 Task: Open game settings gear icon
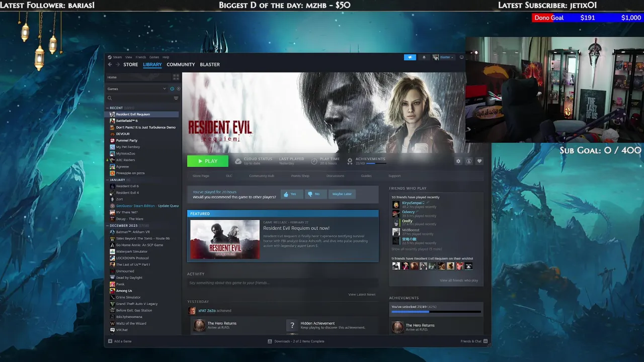(458, 161)
